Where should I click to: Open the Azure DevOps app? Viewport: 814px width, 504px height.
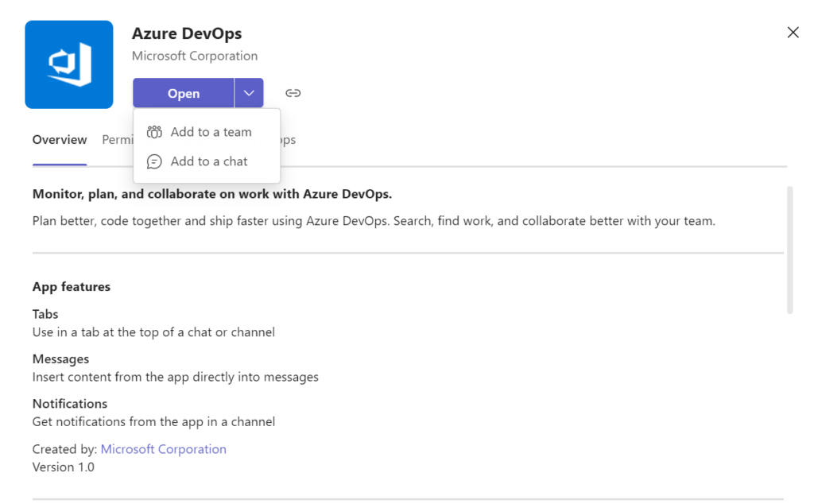coord(184,93)
